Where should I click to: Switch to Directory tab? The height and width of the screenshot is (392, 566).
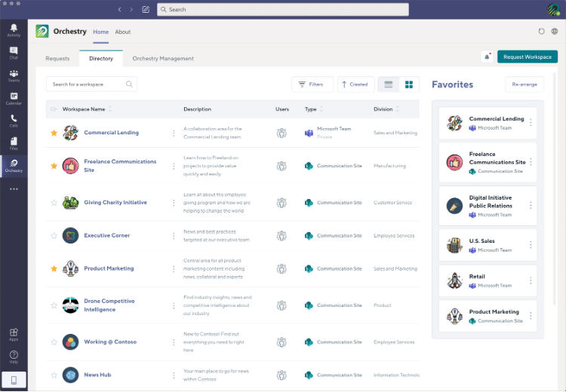click(101, 58)
